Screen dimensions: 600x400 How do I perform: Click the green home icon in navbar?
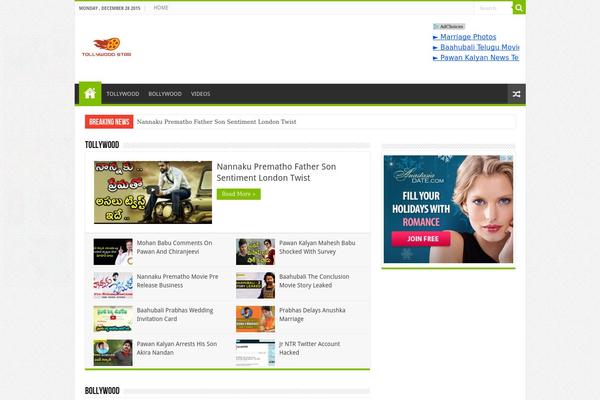[90, 93]
